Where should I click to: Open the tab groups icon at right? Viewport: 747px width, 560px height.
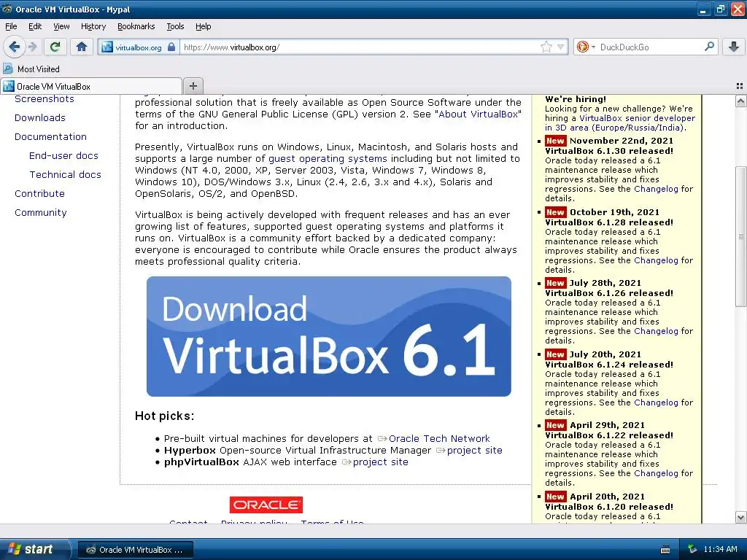tap(740, 86)
